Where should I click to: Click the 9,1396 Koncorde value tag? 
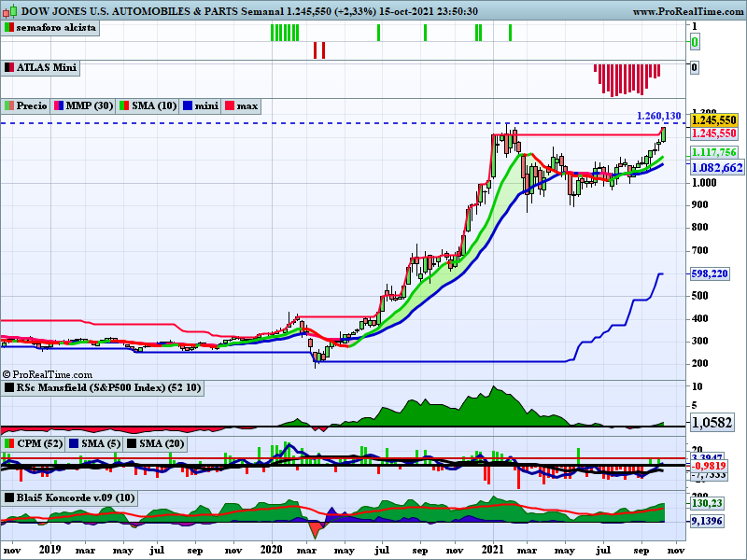[707, 521]
